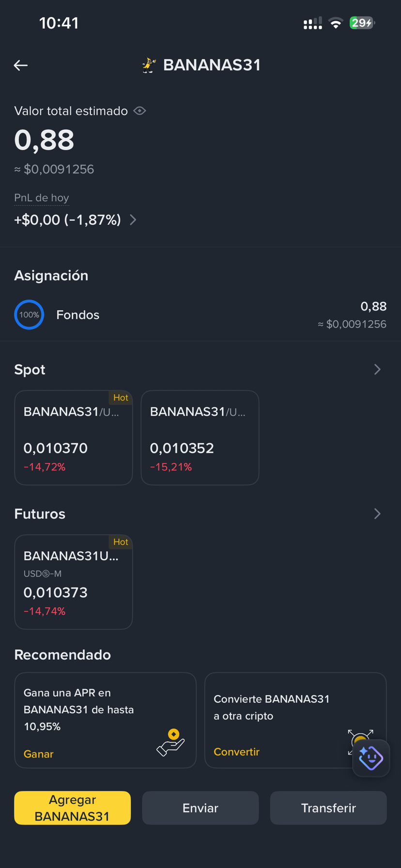Tap the Convertir link

coord(236,752)
